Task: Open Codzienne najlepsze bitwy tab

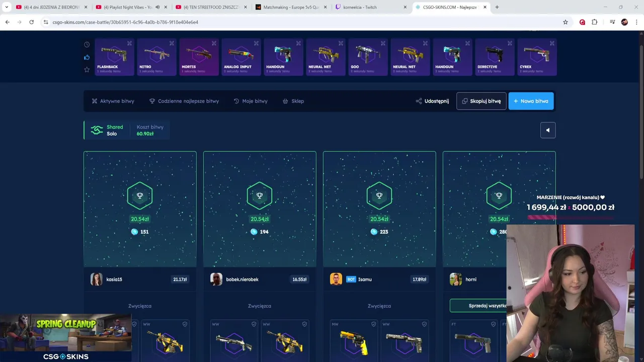Action: tap(184, 101)
